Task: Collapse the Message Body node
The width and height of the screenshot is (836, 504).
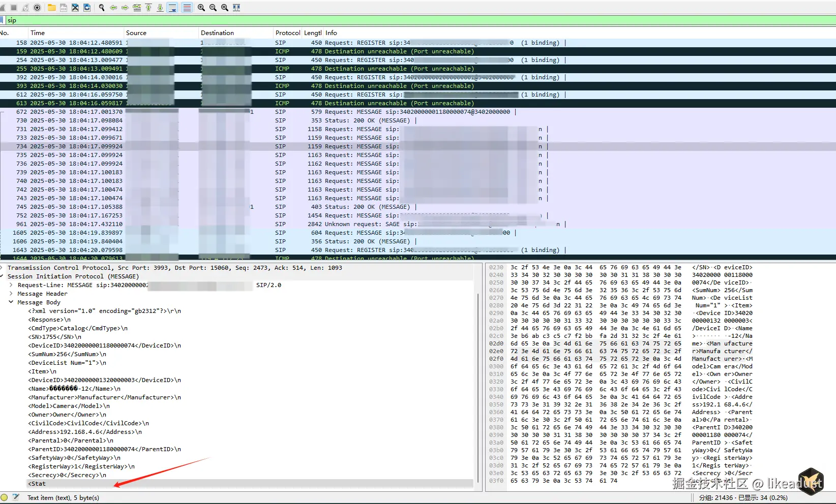Action: (x=11, y=302)
